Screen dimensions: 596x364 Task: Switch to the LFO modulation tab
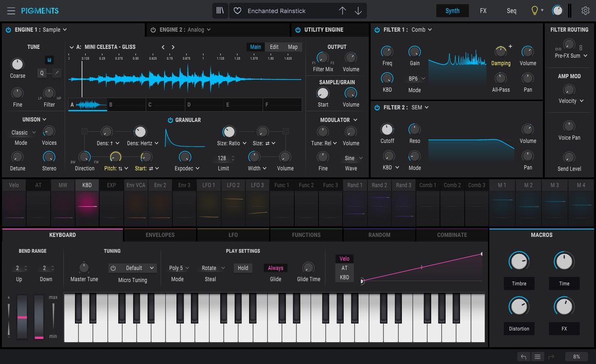[x=233, y=235]
